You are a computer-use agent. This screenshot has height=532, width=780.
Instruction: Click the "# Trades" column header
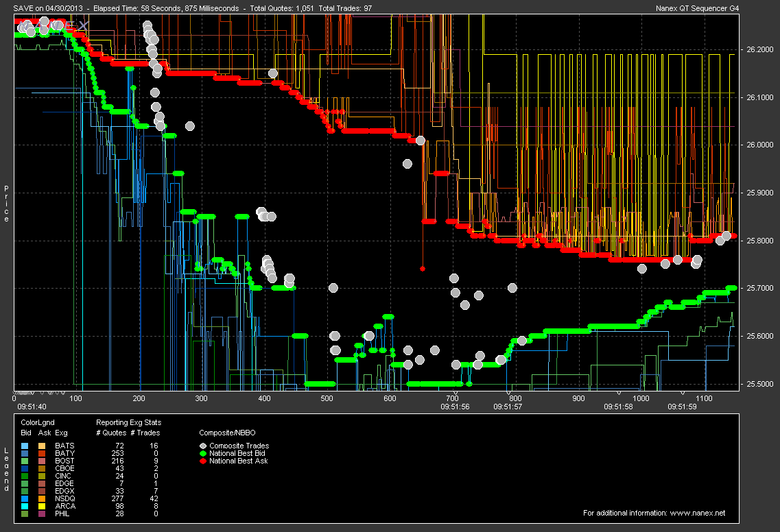pos(145,433)
